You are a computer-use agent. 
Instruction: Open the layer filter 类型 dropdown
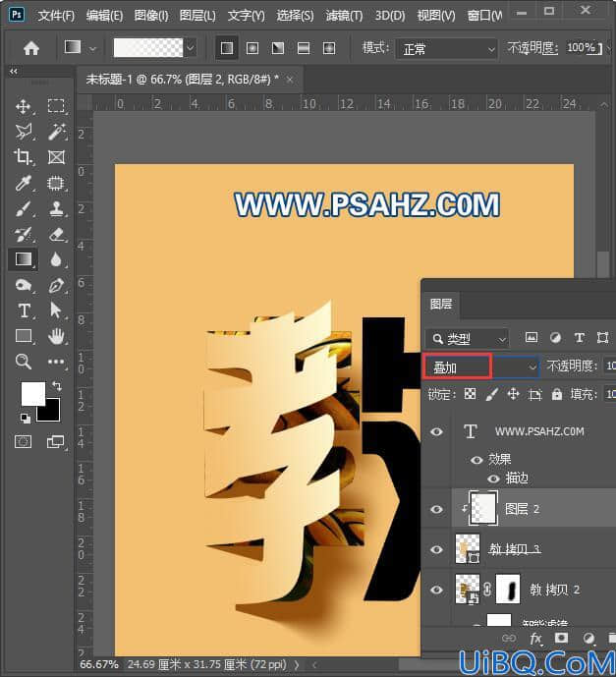point(467,339)
